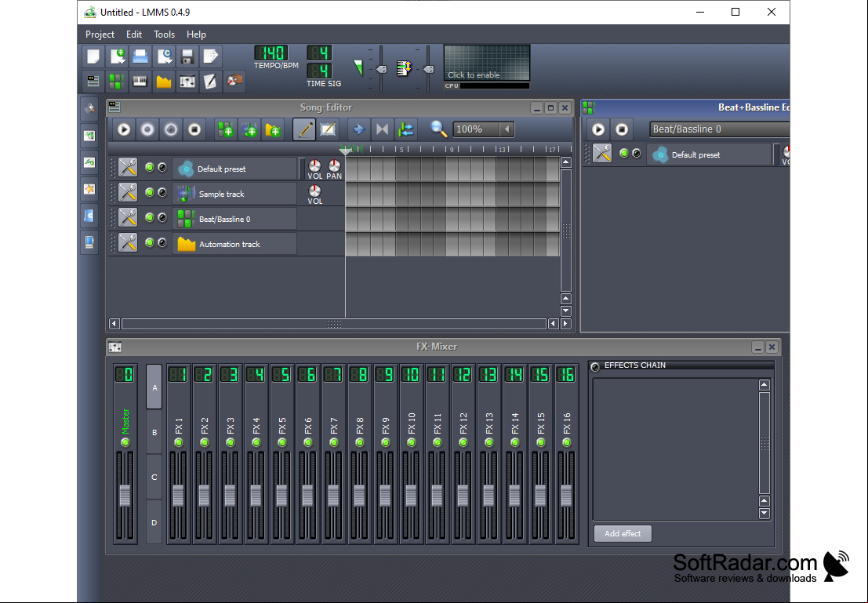The height and width of the screenshot is (603, 868).
Task: Open the Project menu
Action: (100, 35)
